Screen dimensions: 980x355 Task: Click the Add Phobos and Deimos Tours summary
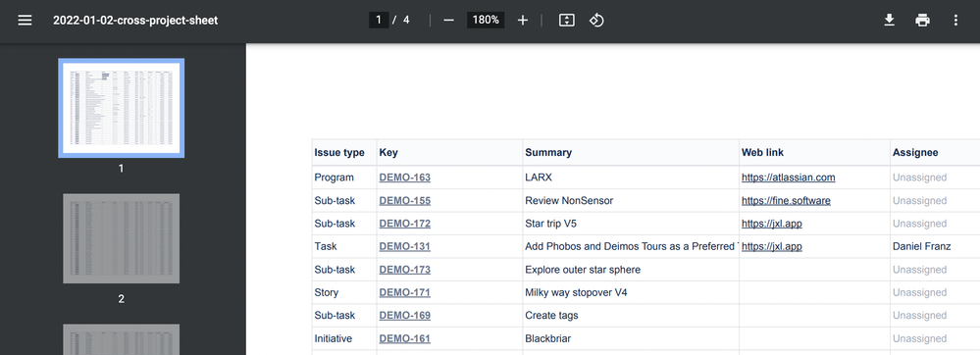click(631, 246)
